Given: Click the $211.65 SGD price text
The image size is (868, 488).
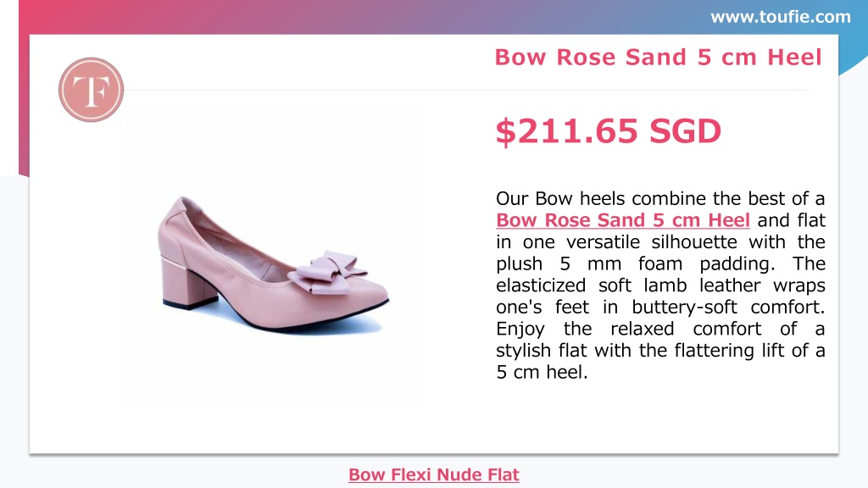Looking at the screenshot, I should pyautogui.click(x=608, y=131).
